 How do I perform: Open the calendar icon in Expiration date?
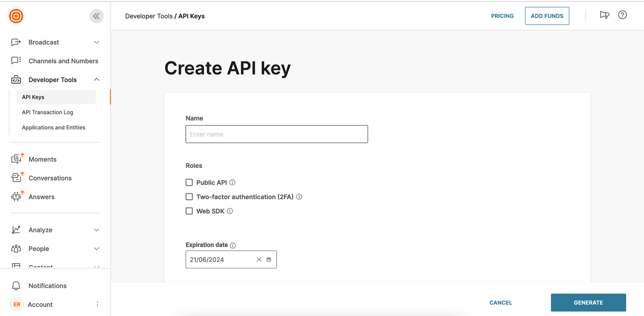(269, 259)
